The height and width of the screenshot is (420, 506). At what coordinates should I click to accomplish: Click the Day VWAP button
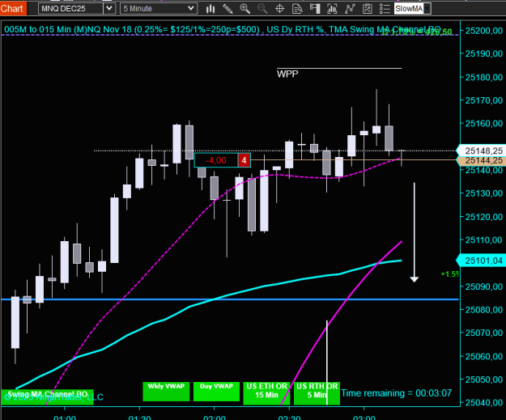coord(216,392)
